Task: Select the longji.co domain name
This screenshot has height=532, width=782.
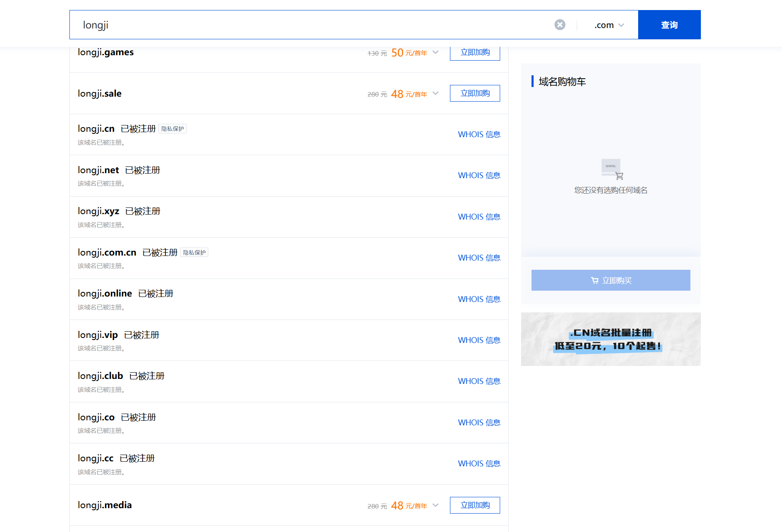Action: [96, 417]
